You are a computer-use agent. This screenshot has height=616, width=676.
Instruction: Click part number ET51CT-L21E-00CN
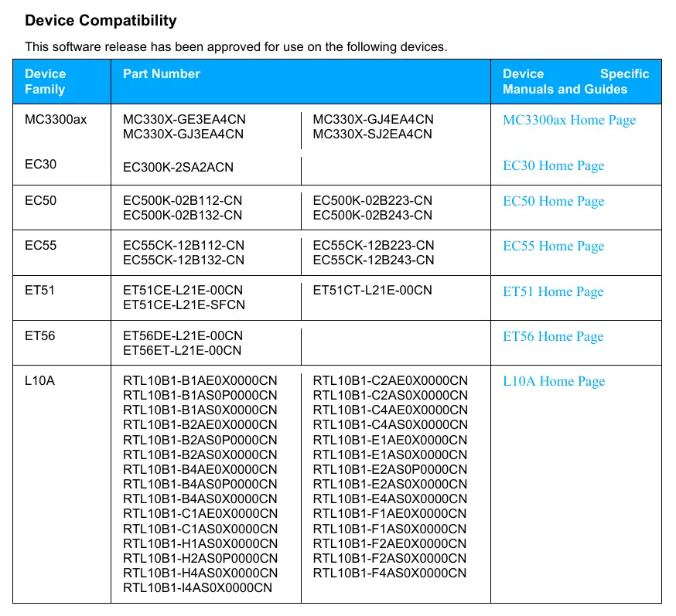[x=373, y=290]
